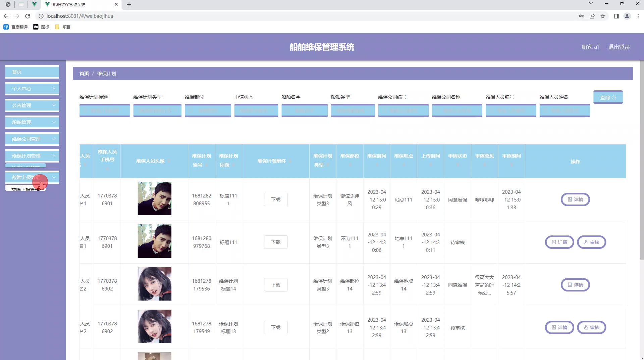Share this page from the address bar
Viewport: 644px width, 360px height.
click(592, 16)
